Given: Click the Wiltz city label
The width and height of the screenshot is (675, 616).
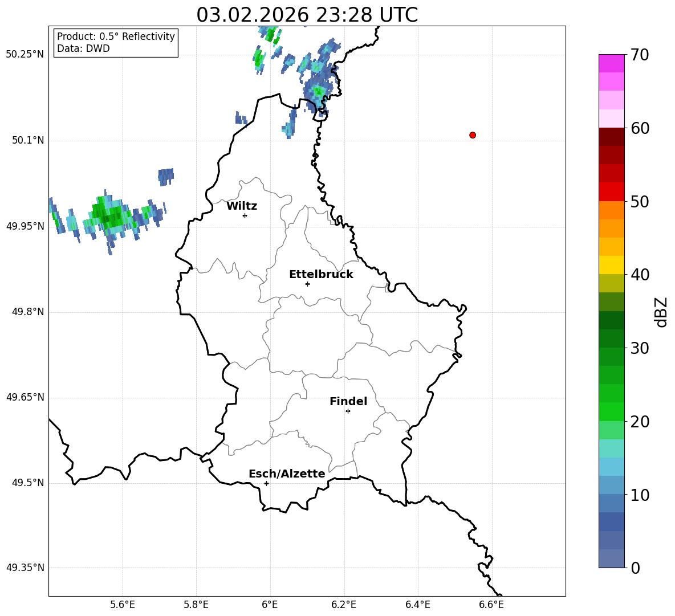Looking at the screenshot, I should click(x=242, y=206).
